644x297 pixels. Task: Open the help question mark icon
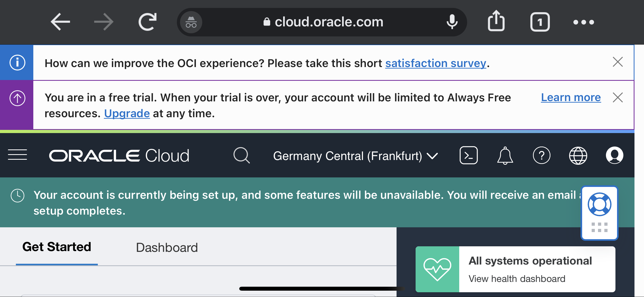pos(541,155)
